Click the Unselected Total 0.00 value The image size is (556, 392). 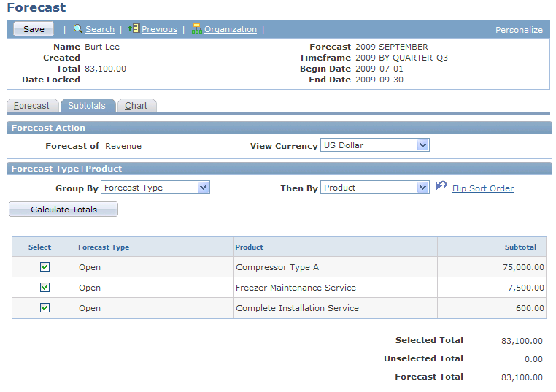click(533, 359)
